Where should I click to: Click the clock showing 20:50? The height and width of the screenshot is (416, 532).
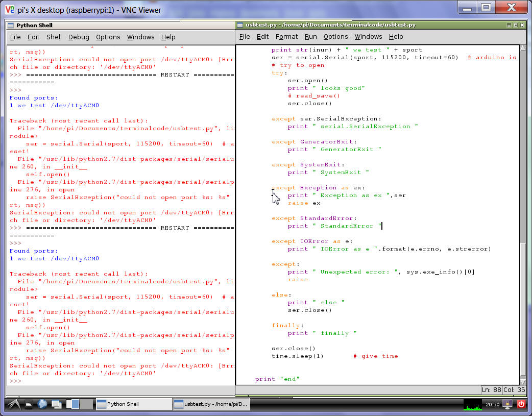pyautogui.click(x=492, y=404)
